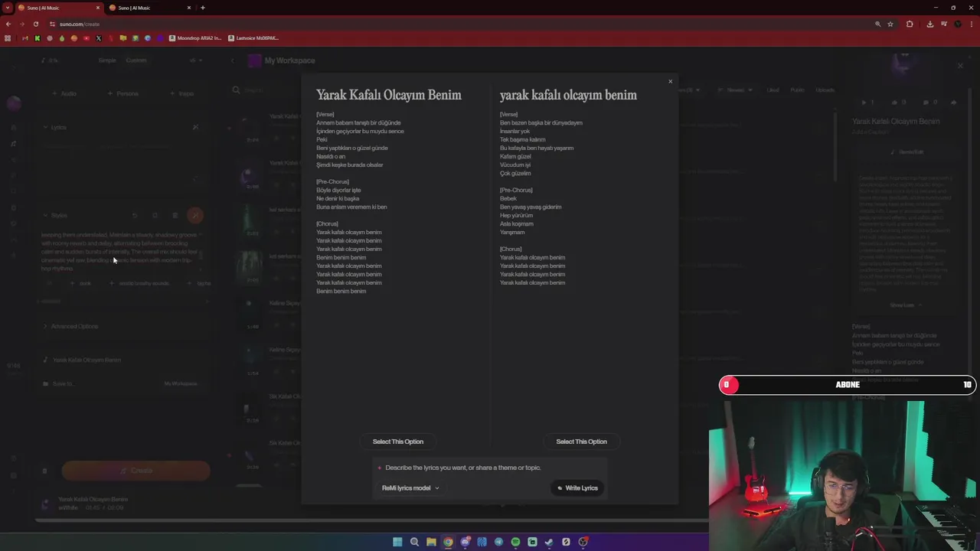Open the Gmail bookmark
980x551 pixels.
(x=25, y=38)
